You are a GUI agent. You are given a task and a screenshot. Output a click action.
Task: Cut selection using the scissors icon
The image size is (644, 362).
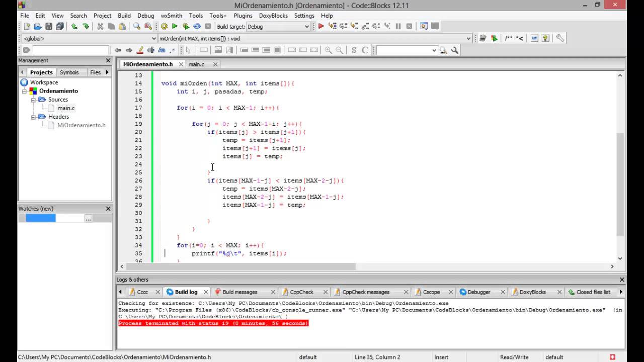tap(100, 27)
